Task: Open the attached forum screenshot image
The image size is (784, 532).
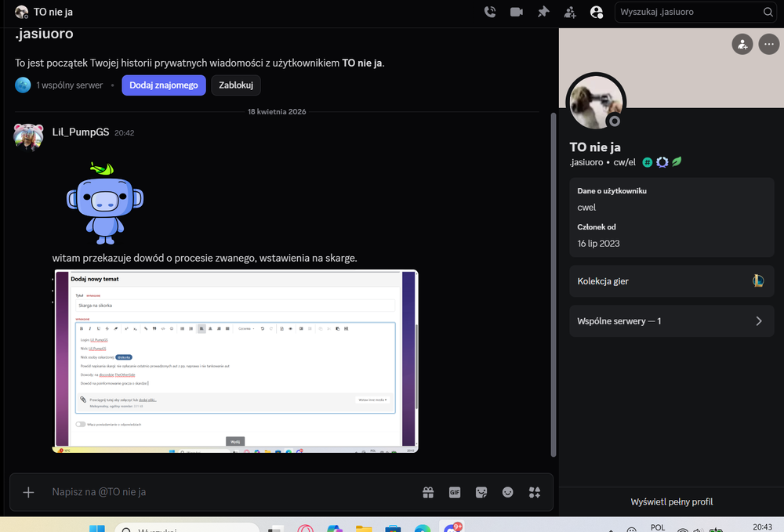Action: pos(235,361)
